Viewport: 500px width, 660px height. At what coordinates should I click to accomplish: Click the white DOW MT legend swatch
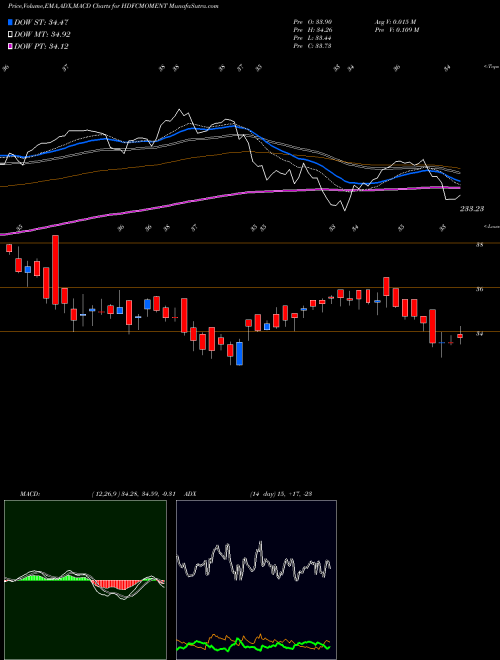click(x=10, y=35)
